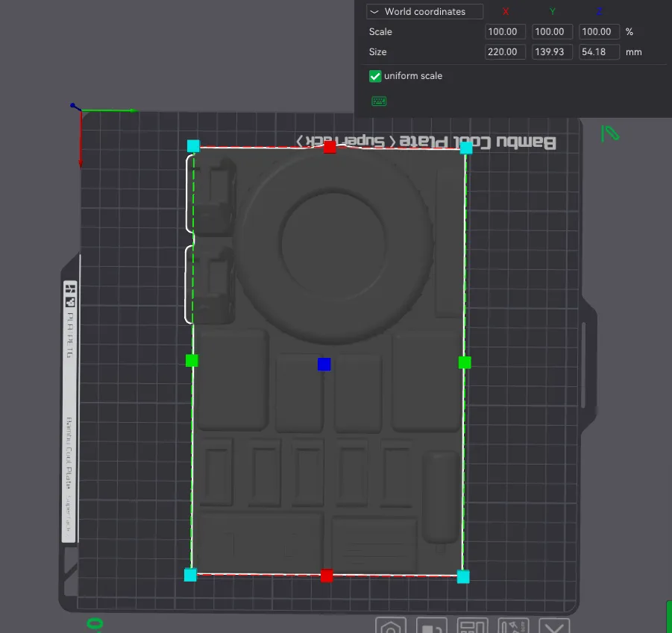
Task: Click the Size Z field showing 54.18
Action: pyautogui.click(x=600, y=52)
